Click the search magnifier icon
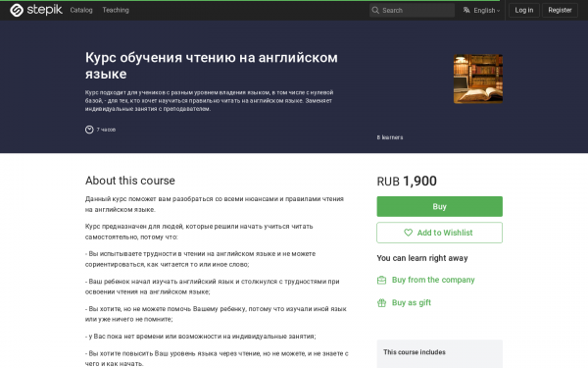 pos(375,10)
